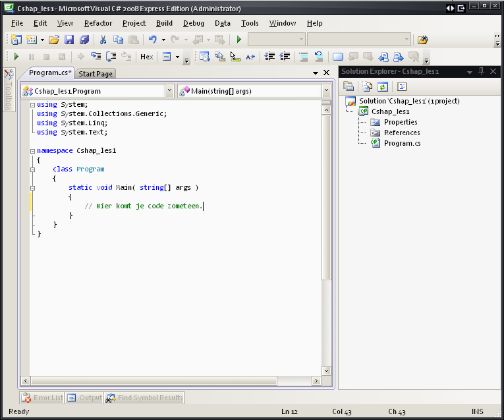Click the Step Into icon
The height and width of the screenshot is (420, 504).
[96, 57]
